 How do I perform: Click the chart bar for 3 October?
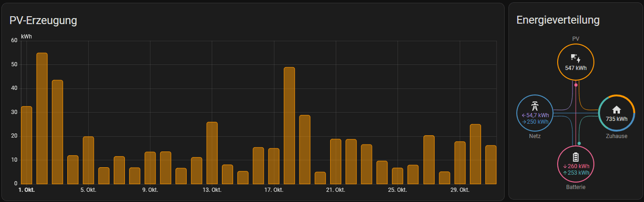point(58,132)
